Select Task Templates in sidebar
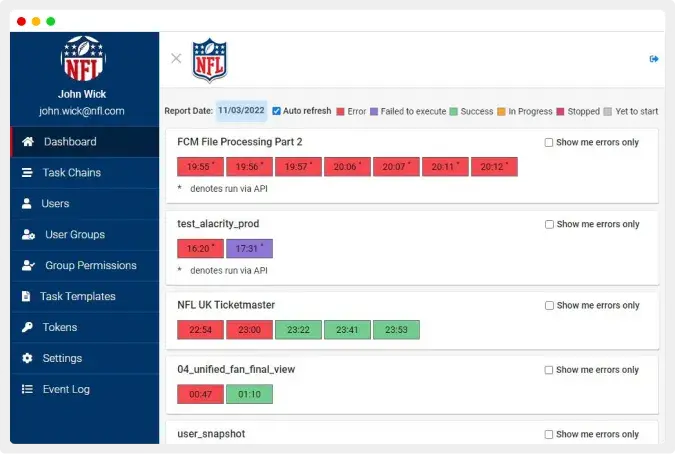 click(84, 296)
